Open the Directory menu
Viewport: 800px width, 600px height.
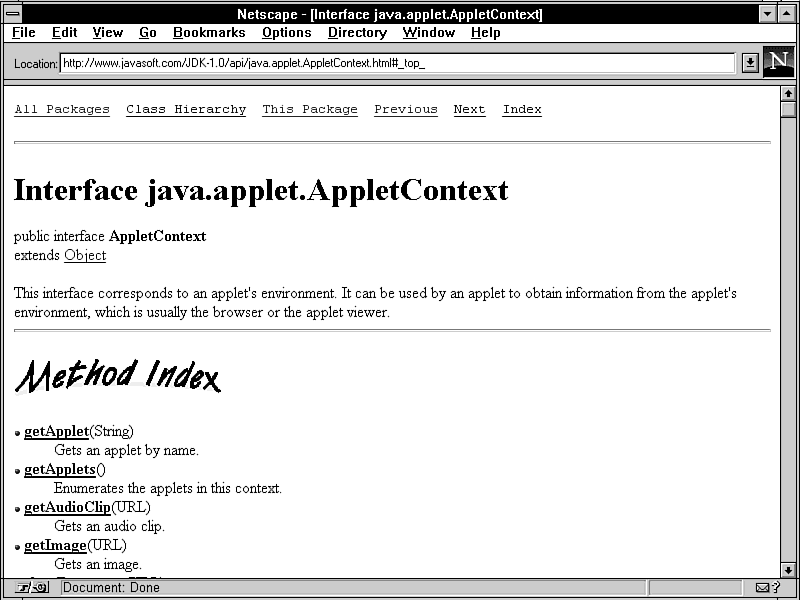357,33
